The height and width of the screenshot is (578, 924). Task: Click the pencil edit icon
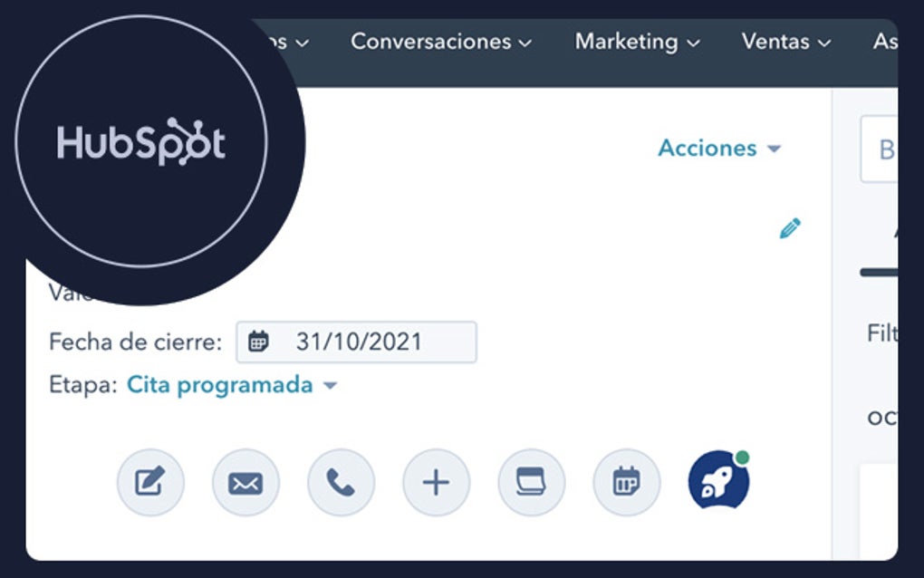[790, 228]
